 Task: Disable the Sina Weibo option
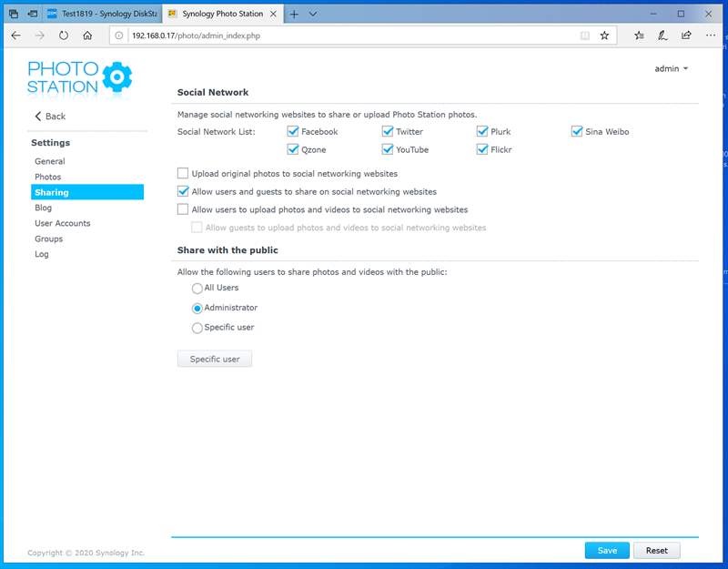(x=576, y=131)
